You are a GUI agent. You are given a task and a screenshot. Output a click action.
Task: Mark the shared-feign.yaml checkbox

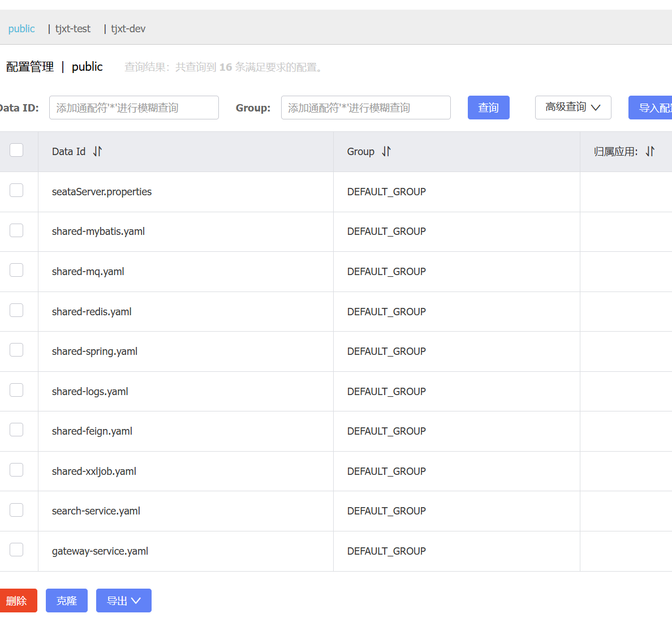tap(16, 430)
